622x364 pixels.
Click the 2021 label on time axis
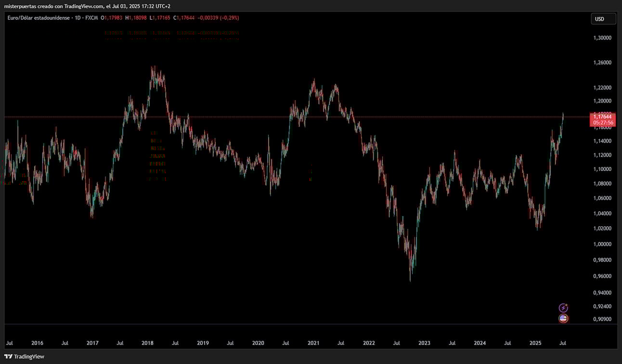[313, 343]
